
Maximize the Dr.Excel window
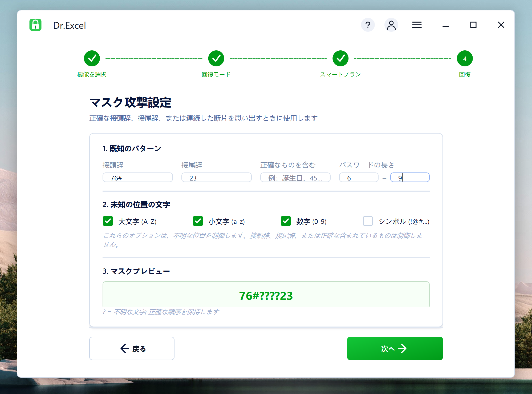(x=473, y=25)
